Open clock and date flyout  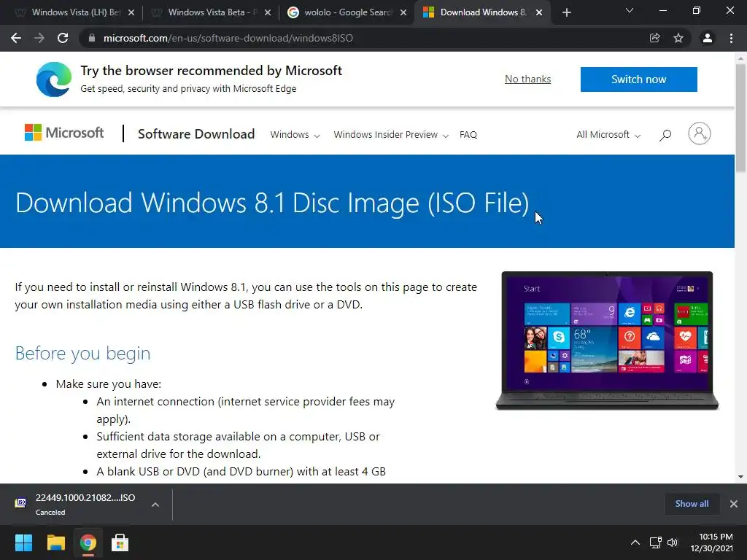click(x=712, y=542)
